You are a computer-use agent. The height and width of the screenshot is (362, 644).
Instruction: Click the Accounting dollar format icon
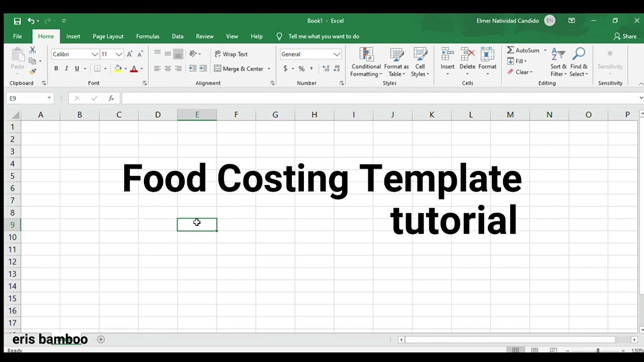point(285,68)
